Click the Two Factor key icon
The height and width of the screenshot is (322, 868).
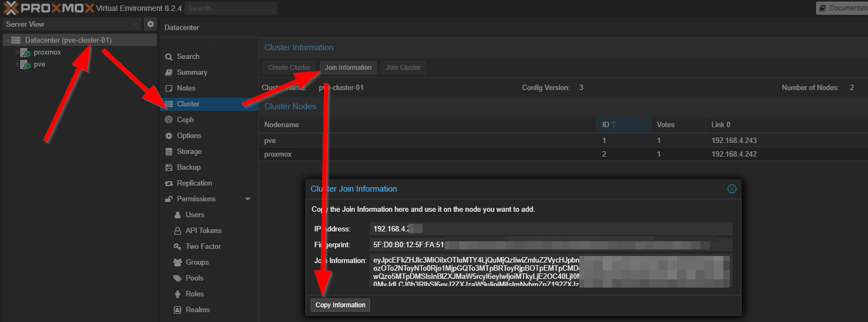click(x=177, y=247)
